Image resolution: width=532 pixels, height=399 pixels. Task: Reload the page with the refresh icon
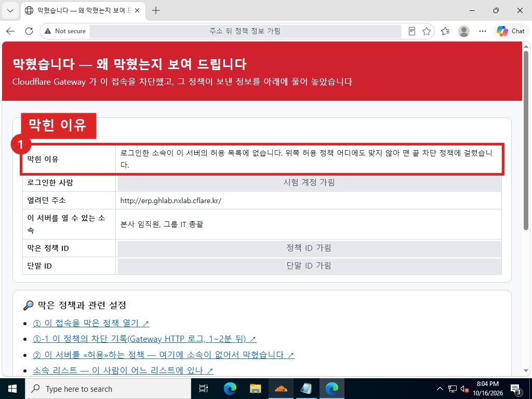(29, 31)
